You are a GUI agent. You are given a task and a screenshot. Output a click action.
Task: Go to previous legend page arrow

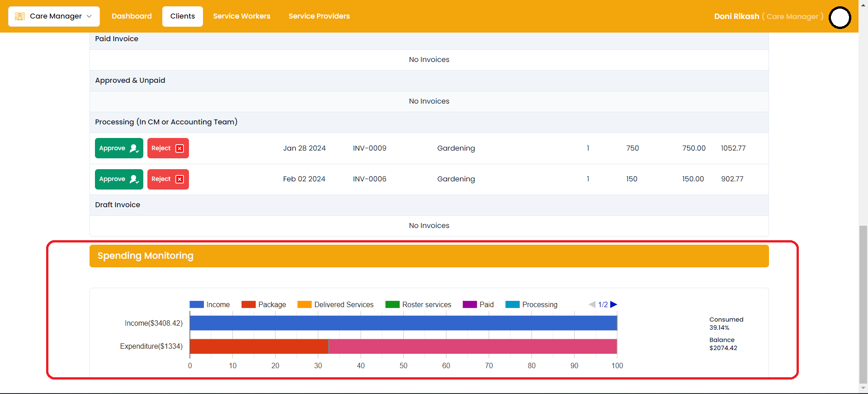tap(592, 304)
